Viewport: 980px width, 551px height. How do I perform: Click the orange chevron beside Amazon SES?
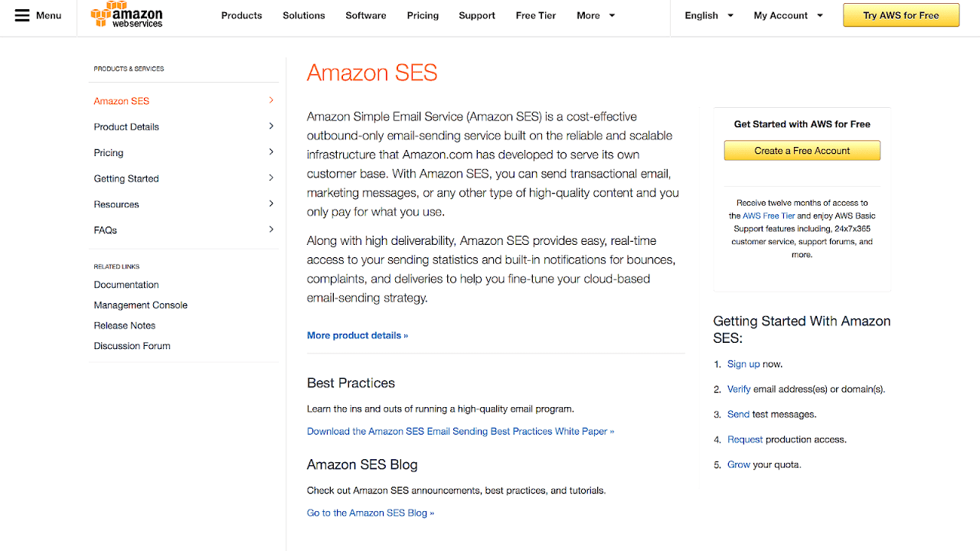271,100
